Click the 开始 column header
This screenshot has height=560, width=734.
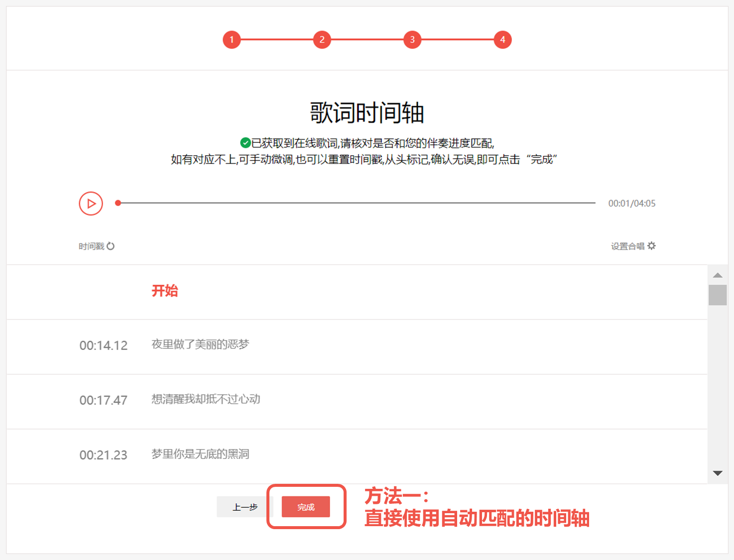coord(165,291)
